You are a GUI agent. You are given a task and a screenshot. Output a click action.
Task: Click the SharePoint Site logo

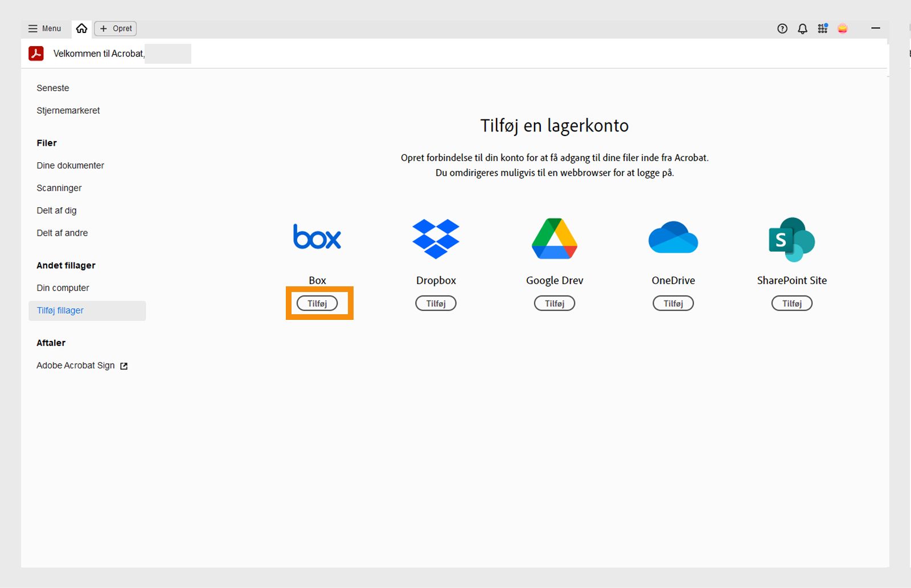click(791, 240)
